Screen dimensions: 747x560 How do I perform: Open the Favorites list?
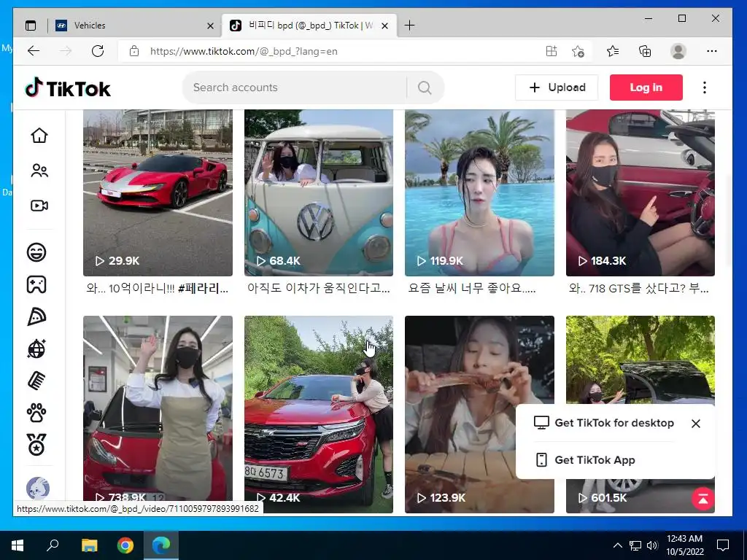[613, 51]
